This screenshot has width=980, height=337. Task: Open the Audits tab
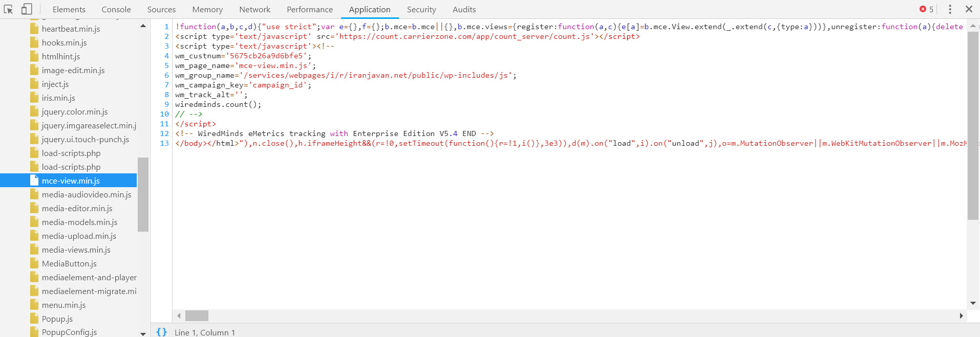point(464,9)
